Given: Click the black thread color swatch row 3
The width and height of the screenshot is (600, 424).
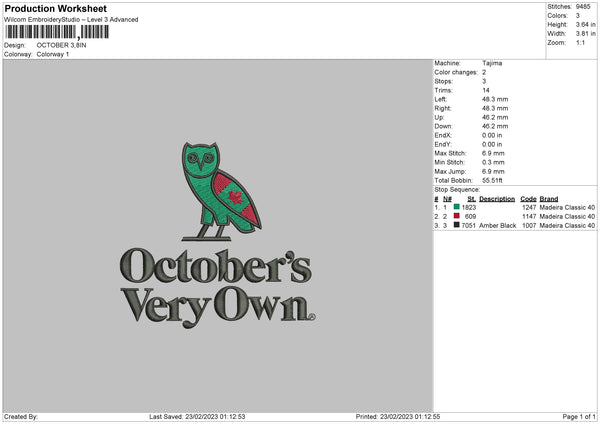Looking at the screenshot, I should (x=457, y=225).
